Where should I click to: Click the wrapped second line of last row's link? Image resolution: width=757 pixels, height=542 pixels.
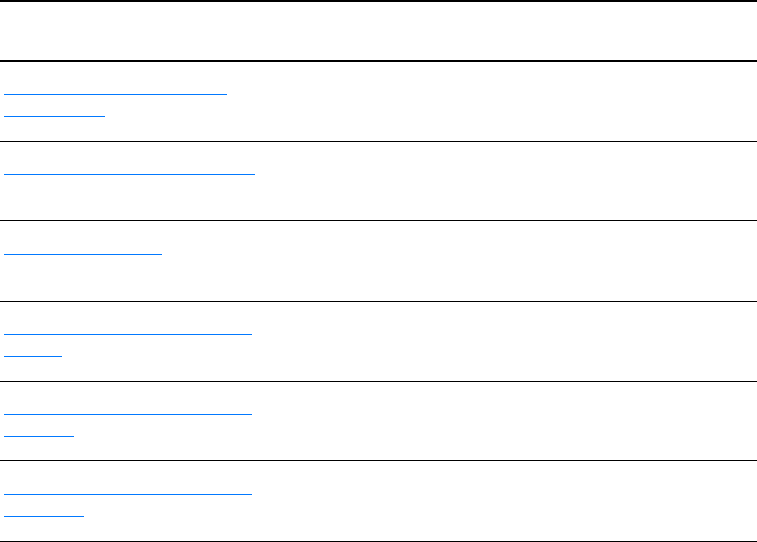pos(45,512)
